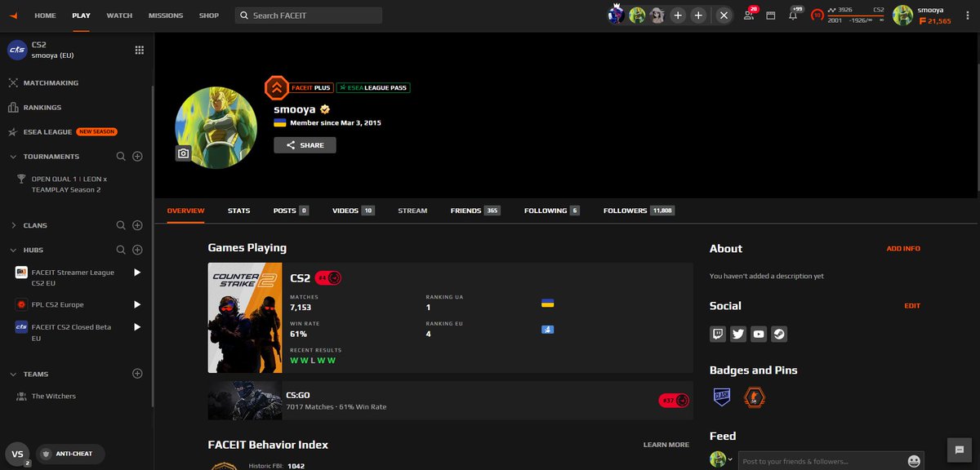Click the Anti-Cheat button
Image resolution: width=980 pixels, height=470 pixels.
70,454
